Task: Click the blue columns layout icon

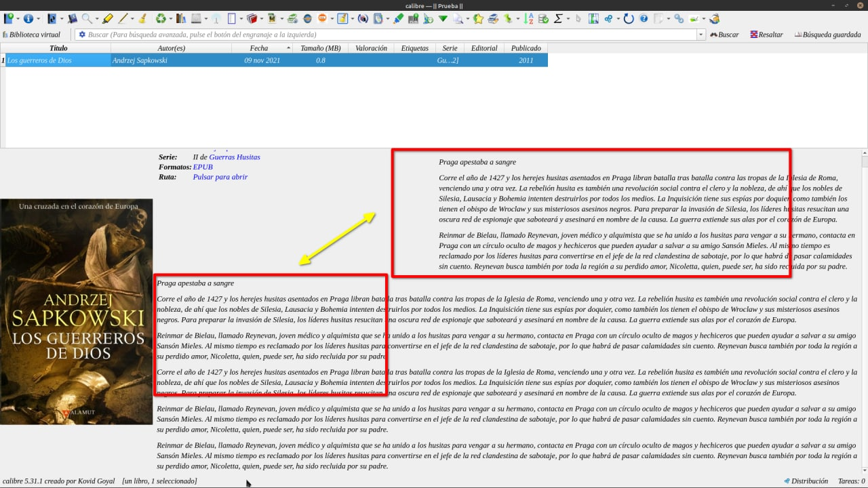Action: click(593, 19)
